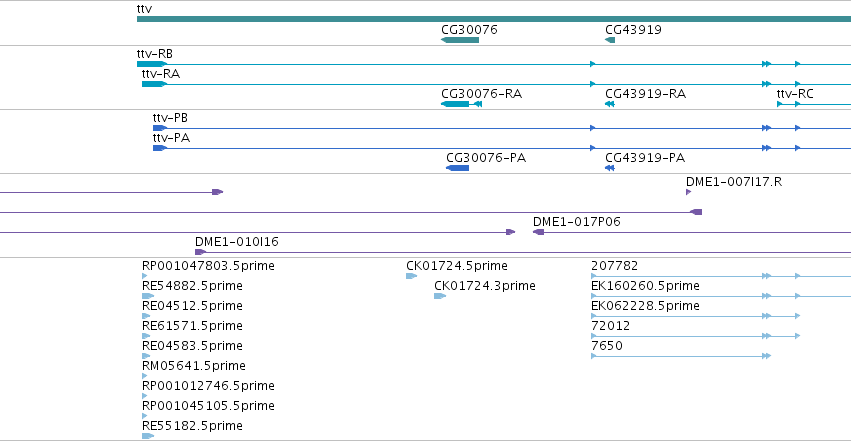Click the CG30076-RA transcript glyph

[x=461, y=104]
